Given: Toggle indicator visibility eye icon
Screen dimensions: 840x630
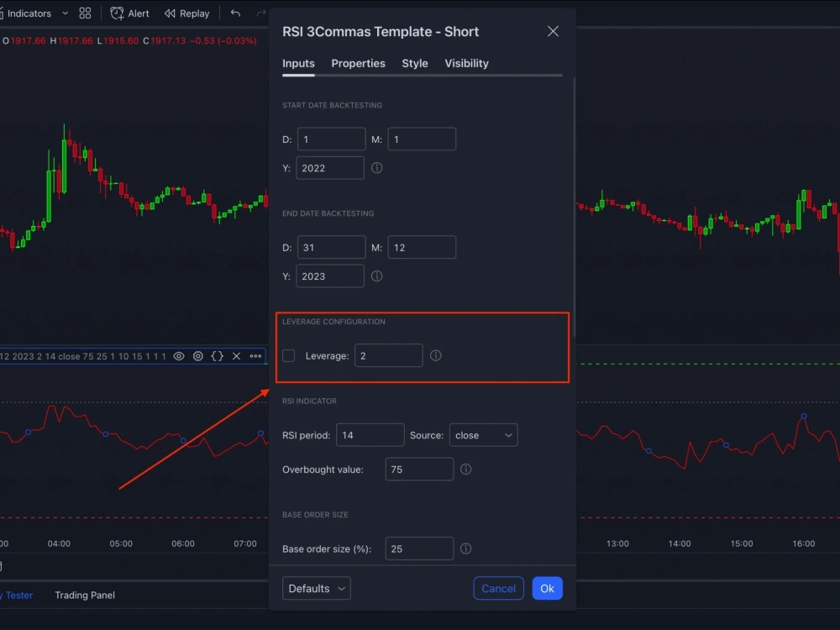Looking at the screenshot, I should [x=179, y=356].
